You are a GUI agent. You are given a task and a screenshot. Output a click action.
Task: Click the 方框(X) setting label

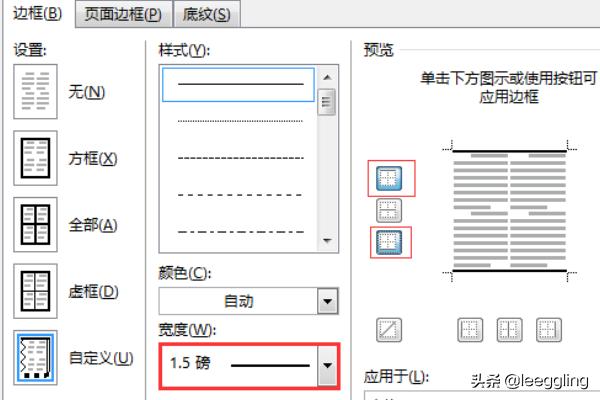93,158
